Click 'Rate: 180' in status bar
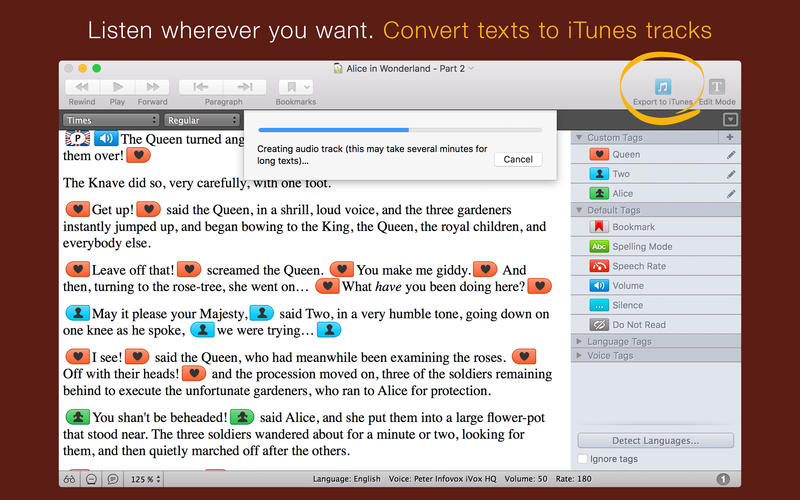 pos(573,479)
